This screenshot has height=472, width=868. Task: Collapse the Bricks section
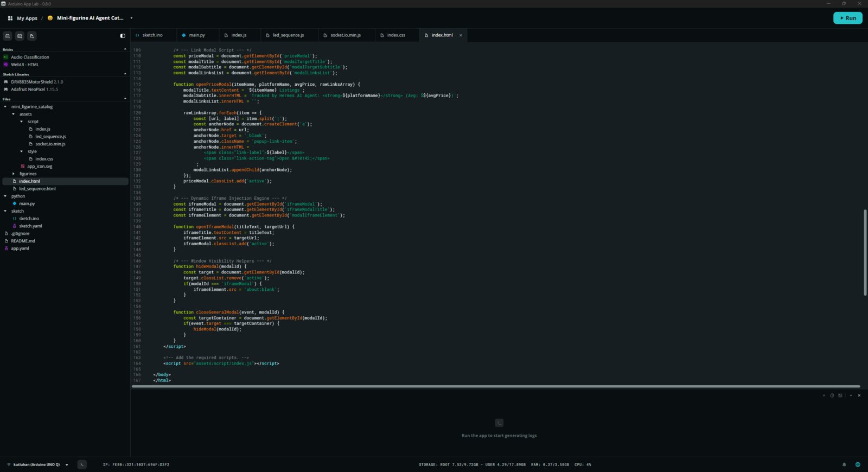tap(125, 49)
